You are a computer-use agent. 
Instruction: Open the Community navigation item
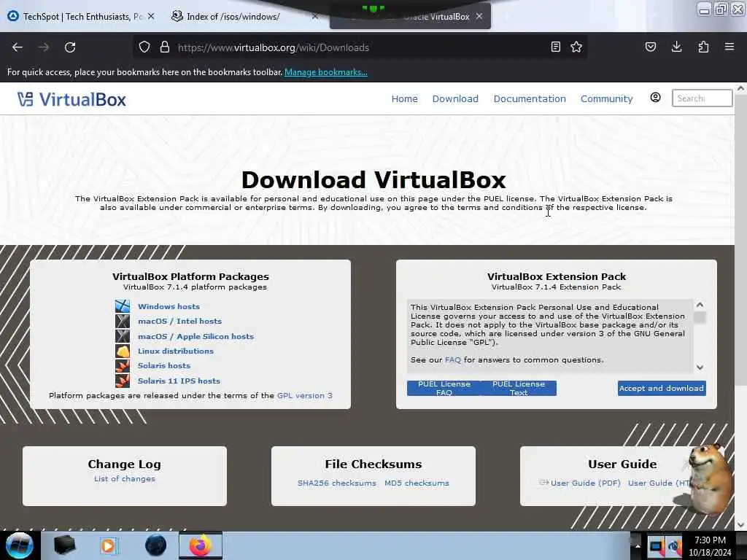pos(606,98)
